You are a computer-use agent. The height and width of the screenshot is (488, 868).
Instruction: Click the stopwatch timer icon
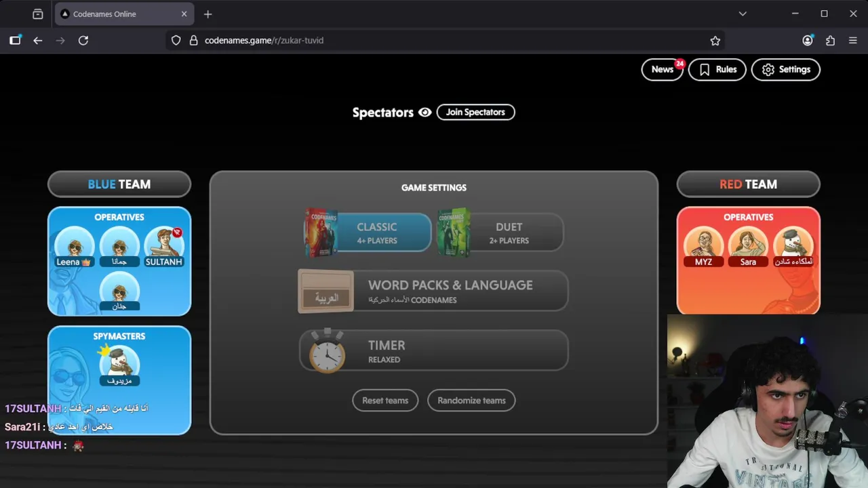327,350
